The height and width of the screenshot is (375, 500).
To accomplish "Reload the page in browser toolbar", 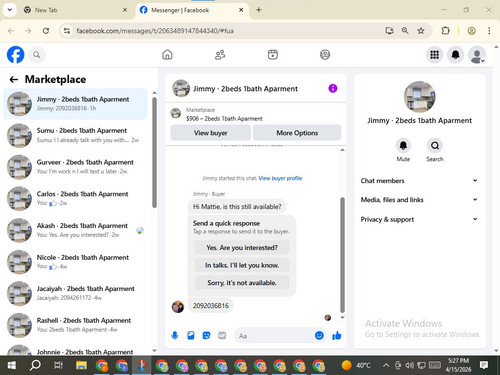I will (x=46, y=31).
